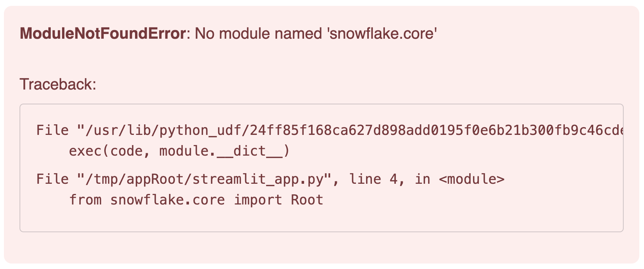This screenshot has height=269, width=644.
Task: Click the 'import' keyword
Action: [x=258, y=200]
